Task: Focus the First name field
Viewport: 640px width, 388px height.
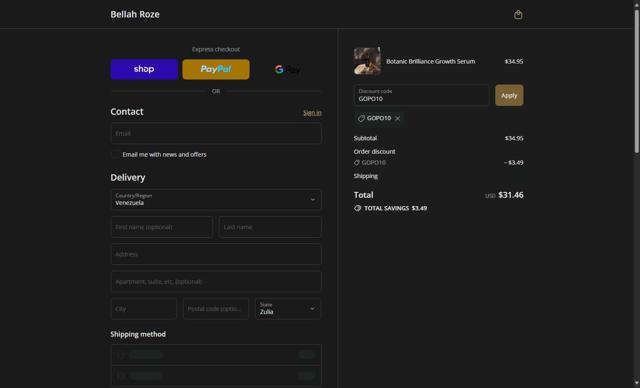Action: pos(162,227)
